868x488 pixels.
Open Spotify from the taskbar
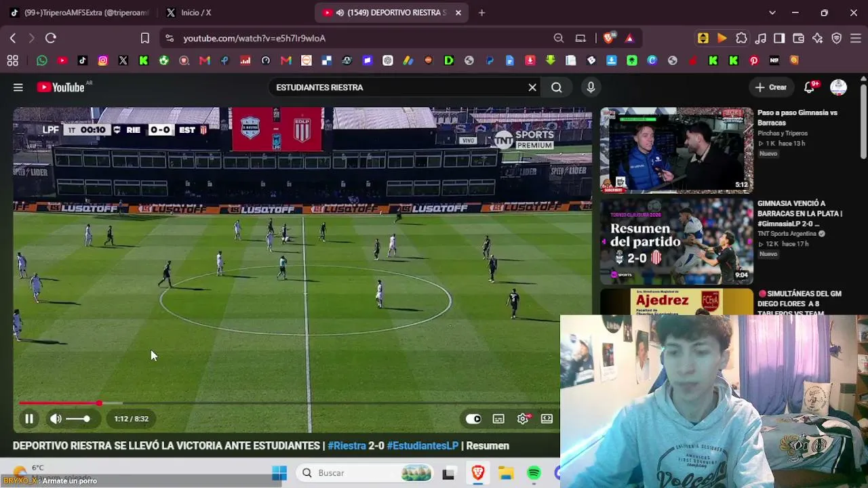click(x=534, y=473)
